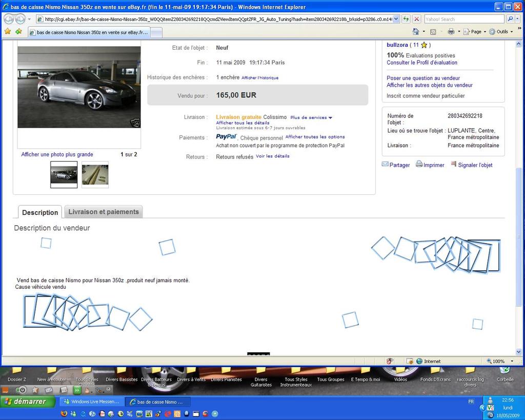Viewport: 525px width, 420px height.
Task: Expand the address bar URL dropdown
Action: coord(396,19)
